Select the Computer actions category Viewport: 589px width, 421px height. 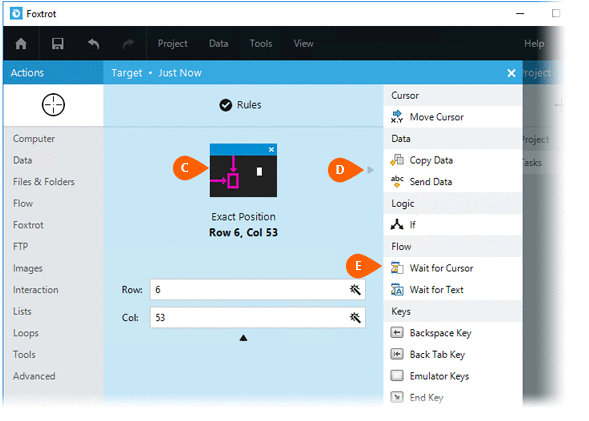[x=34, y=139]
